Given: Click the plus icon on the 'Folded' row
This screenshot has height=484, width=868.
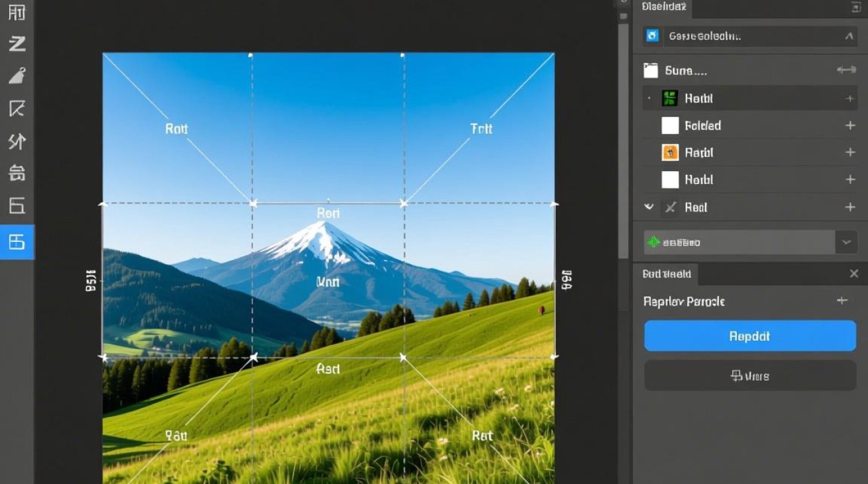Looking at the screenshot, I should point(850,126).
